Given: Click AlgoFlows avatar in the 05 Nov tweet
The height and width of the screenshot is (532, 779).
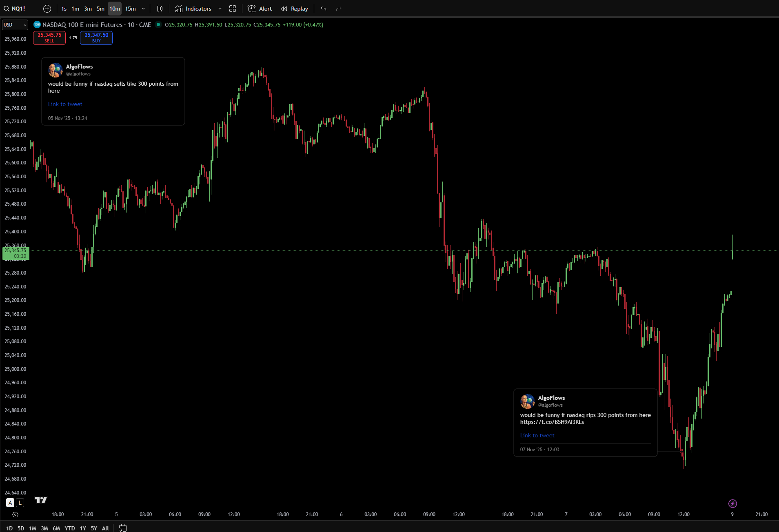Looking at the screenshot, I should coord(55,70).
